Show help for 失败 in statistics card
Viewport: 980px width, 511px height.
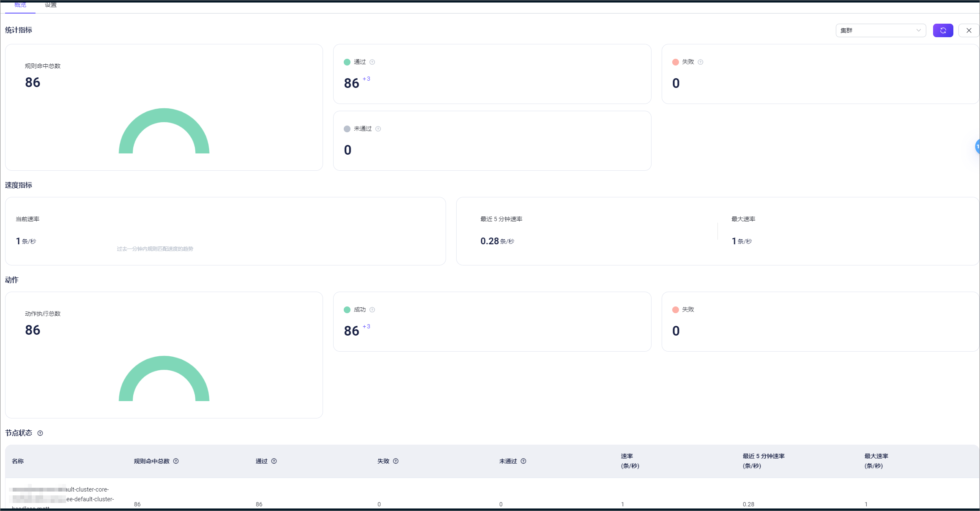tap(701, 62)
